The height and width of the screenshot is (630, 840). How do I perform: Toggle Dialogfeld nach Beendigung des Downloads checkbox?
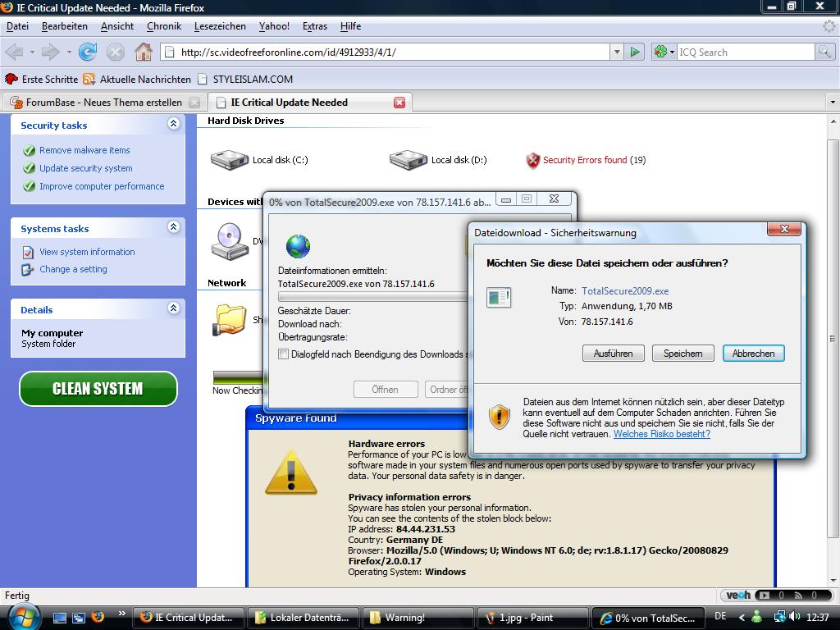tap(283, 354)
